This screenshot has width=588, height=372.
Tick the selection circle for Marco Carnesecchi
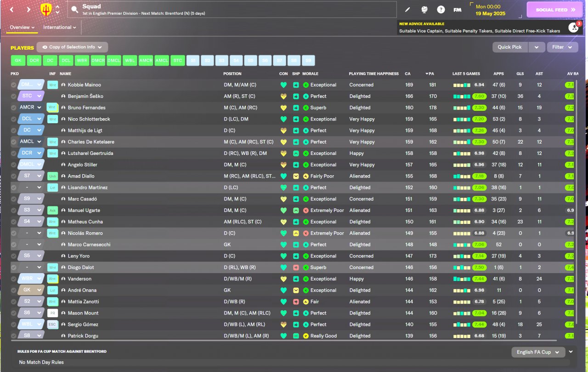click(14, 245)
